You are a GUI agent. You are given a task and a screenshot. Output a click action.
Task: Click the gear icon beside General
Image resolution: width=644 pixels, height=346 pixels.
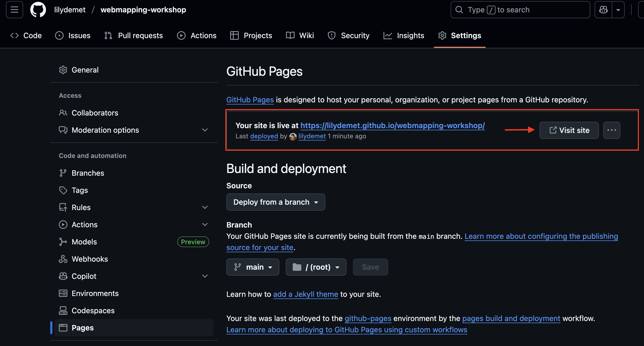tap(63, 70)
